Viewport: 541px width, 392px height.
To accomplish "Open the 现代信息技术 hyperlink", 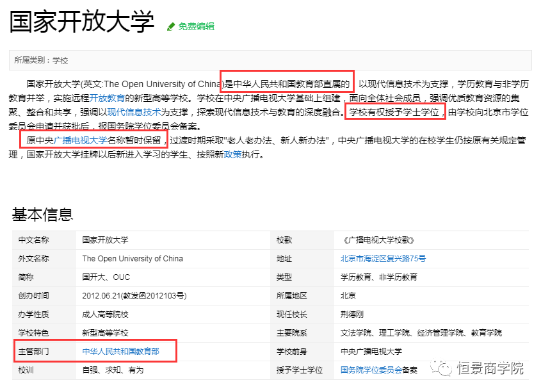I will [134, 112].
